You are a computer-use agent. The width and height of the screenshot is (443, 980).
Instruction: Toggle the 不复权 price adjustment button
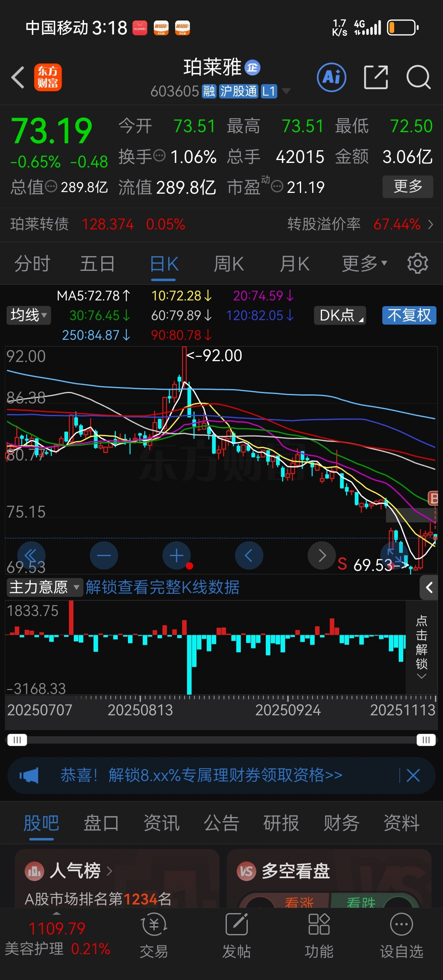click(x=409, y=315)
